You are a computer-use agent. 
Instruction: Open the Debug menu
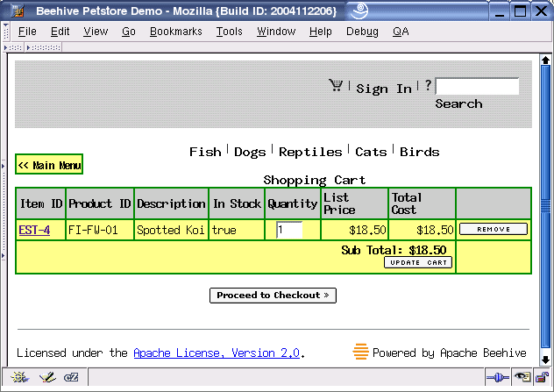[362, 32]
